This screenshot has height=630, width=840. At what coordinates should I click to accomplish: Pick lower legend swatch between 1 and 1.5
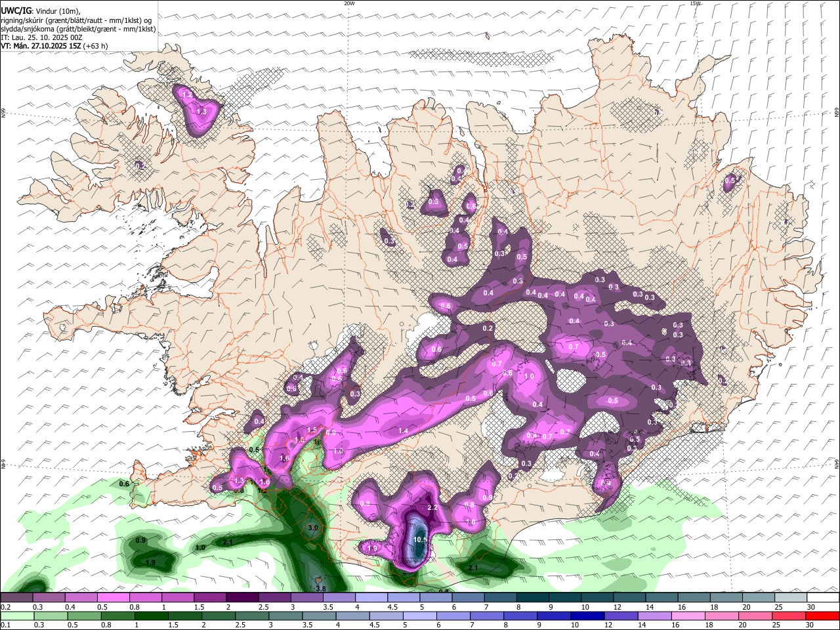151,616
